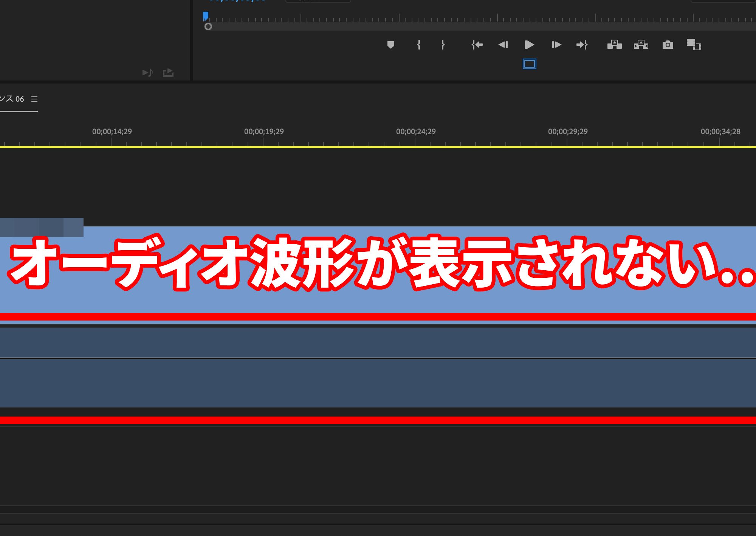Select the lower audio clip channel
This screenshot has width=756, height=536.
click(378, 383)
